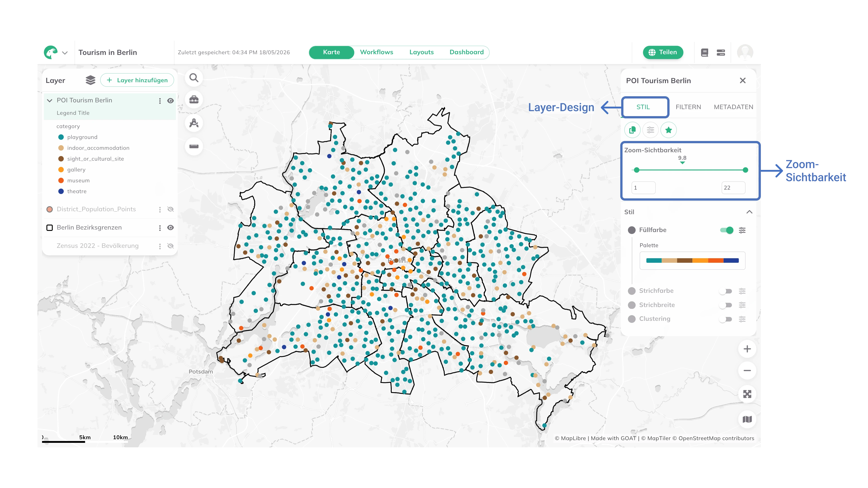This screenshot has width=868, height=488.
Task: Switch to the Dashboard tab
Action: 466,52
